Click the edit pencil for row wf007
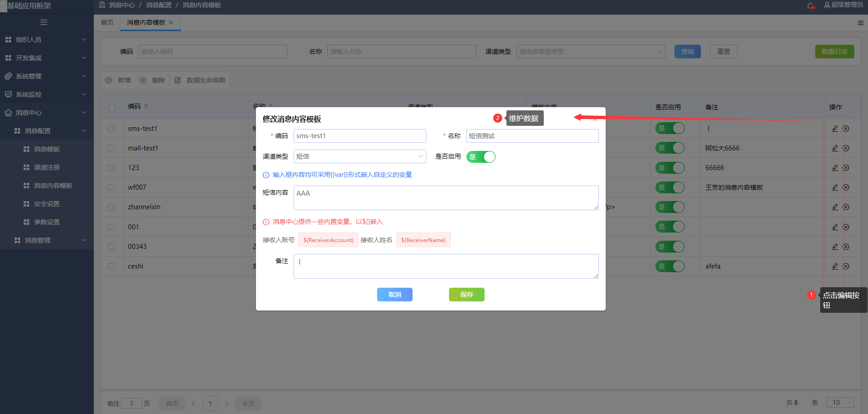Screen dimensions: 868x414 point(835,187)
